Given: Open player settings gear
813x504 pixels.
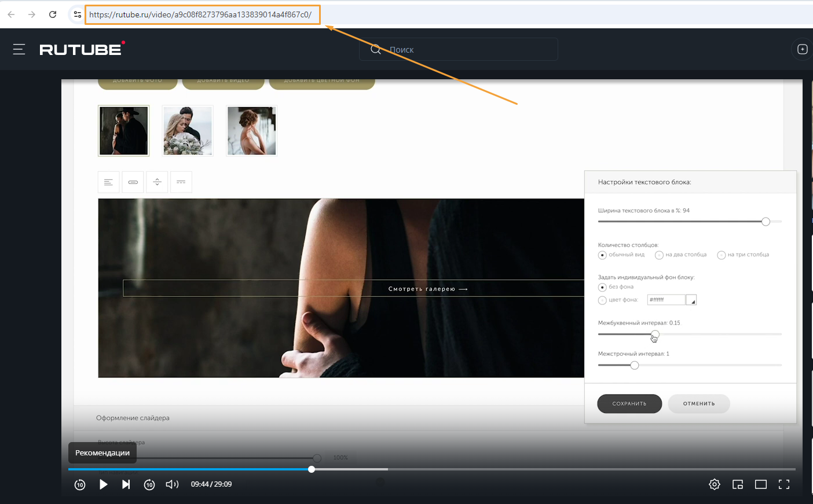Looking at the screenshot, I should pyautogui.click(x=715, y=484).
